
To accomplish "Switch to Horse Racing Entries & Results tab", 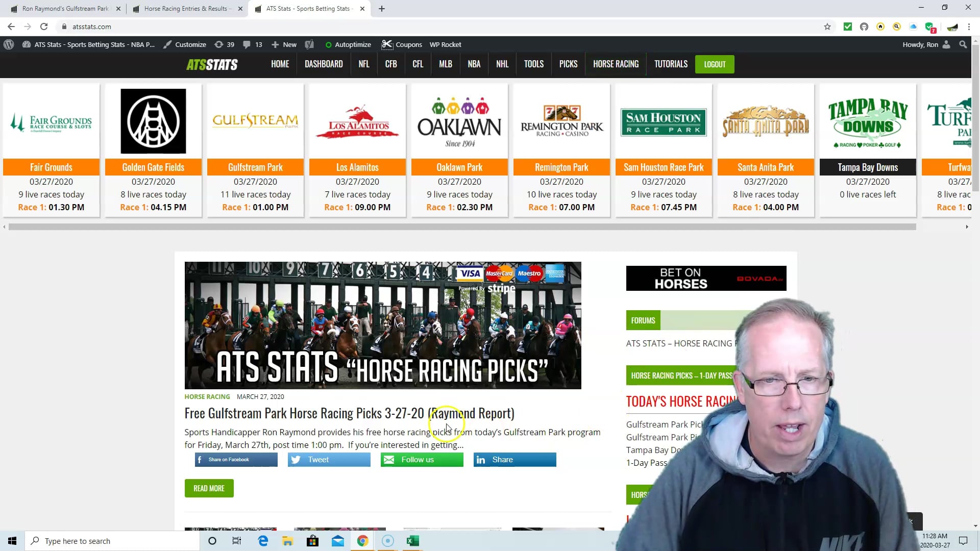I will (187, 9).
